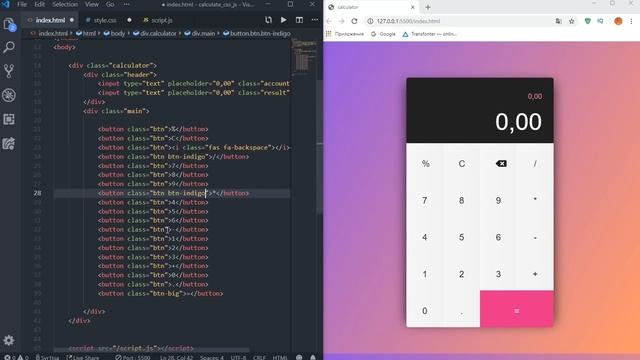Open the Explorer view in VS Code
640x360 pixels.
click(x=9, y=24)
